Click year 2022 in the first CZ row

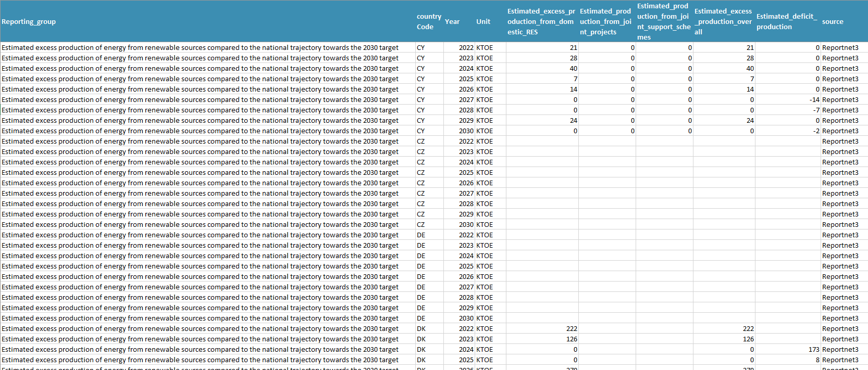tap(466, 141)
